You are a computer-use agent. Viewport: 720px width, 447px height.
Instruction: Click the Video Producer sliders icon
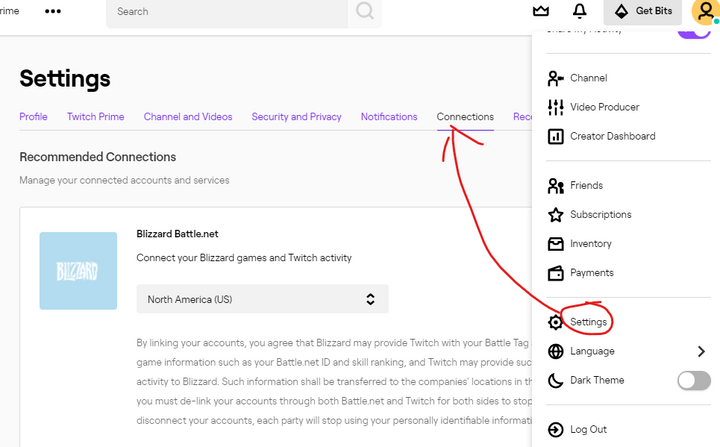point(556,107)
